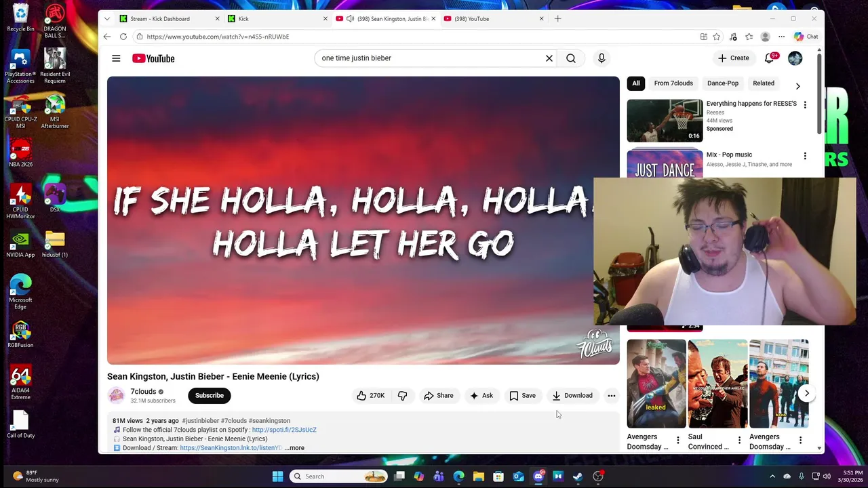Dislike the video with thumbs down
This screenshot has height=488, width=868.
click(x=402, y=396)
